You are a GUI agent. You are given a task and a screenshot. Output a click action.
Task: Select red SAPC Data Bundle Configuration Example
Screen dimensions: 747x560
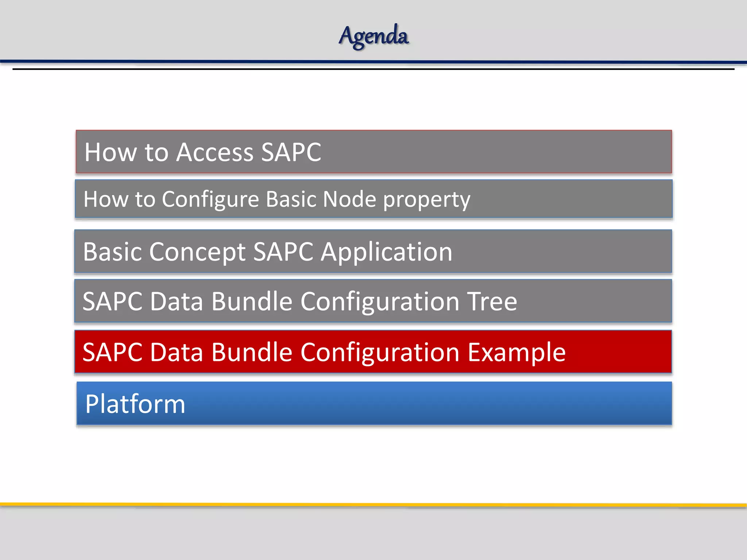coord(373,351)
